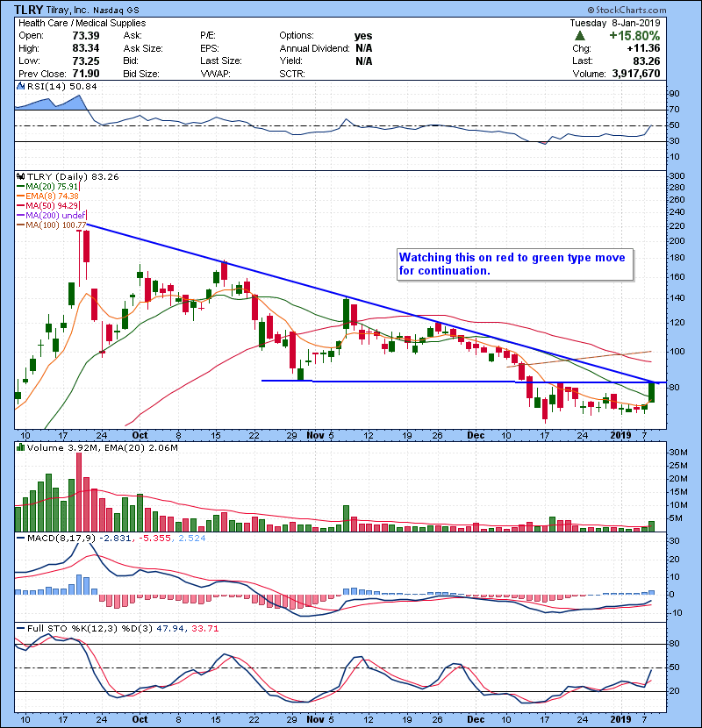Image resolution: width=702 pixels, height=728 pixels.
Task: Click the RSI(14) 50.84 indicator label
Action: coord(61,86)
